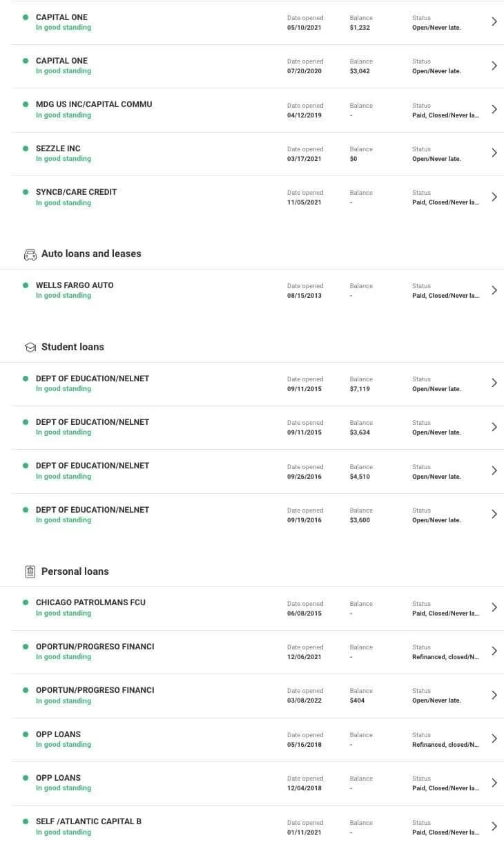Expand the MDG US INC/CAPITAL COMMU row chevron
504x847 pixels.
(494, 109)
